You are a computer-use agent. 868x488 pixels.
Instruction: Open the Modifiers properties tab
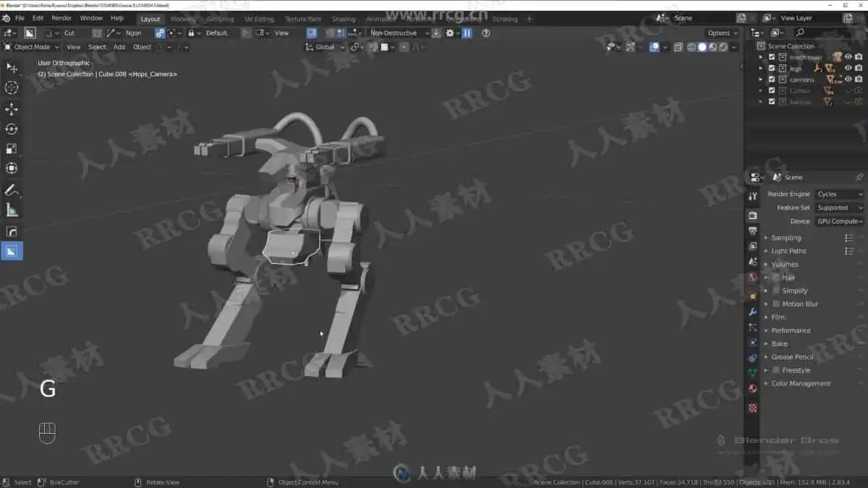coord(753,312)
